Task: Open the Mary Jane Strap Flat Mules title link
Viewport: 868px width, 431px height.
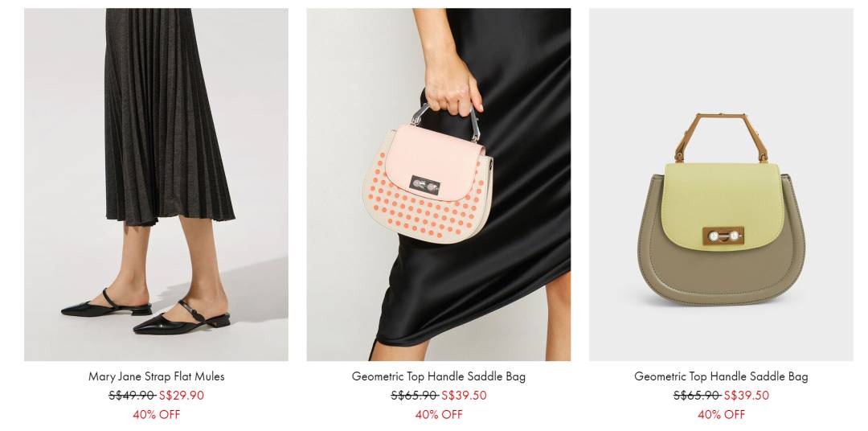Action: (x=156, y=376)
